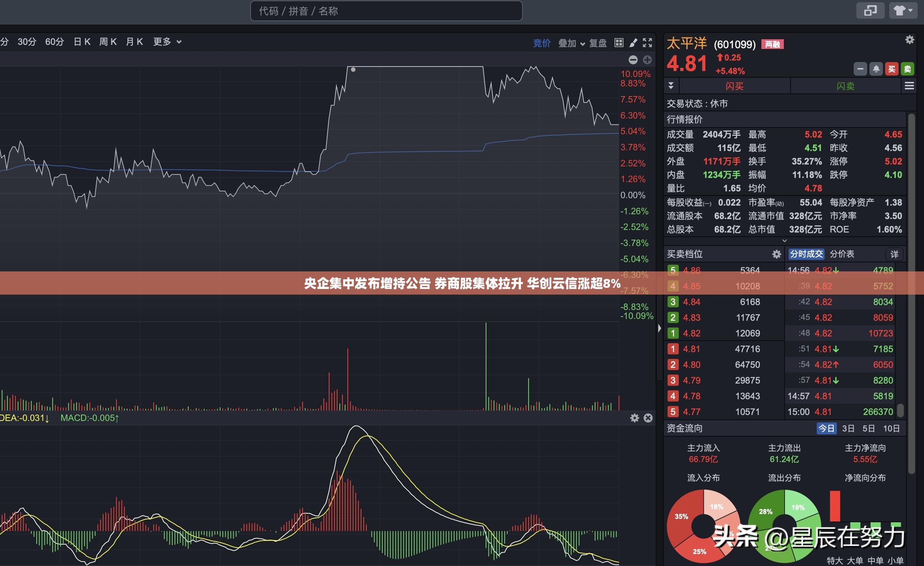Open the 叠加 overlay dropdown

click(572, 43)
